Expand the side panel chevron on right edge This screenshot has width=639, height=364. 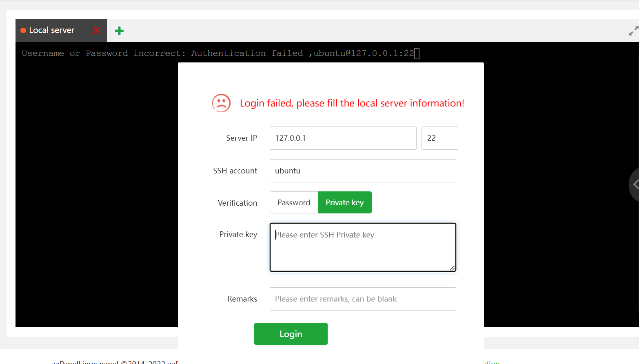pos(635,184)
